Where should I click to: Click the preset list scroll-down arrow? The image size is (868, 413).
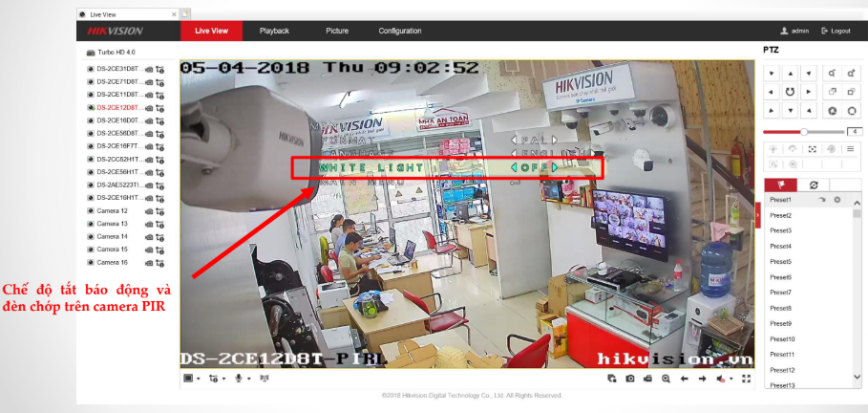(857, 377)
